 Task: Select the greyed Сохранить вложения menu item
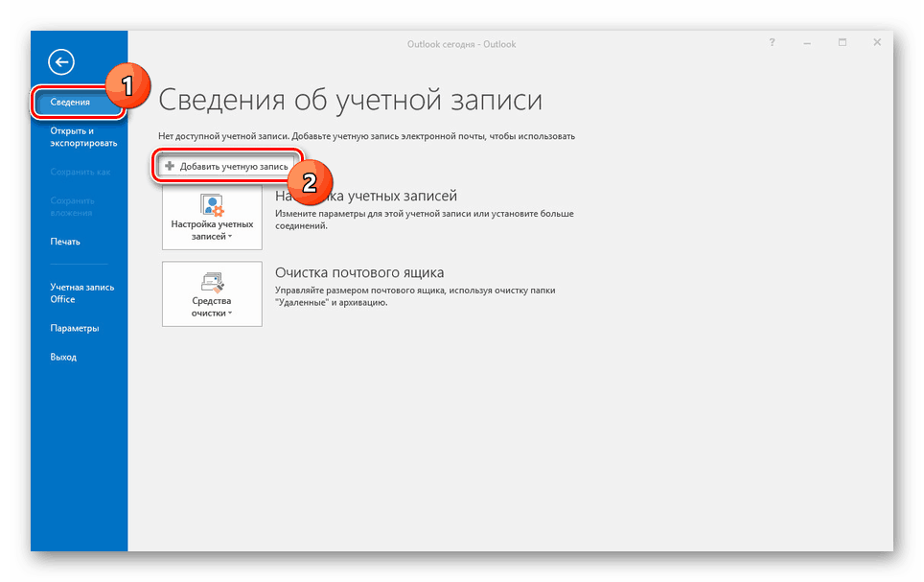click(x=72, y=206)
